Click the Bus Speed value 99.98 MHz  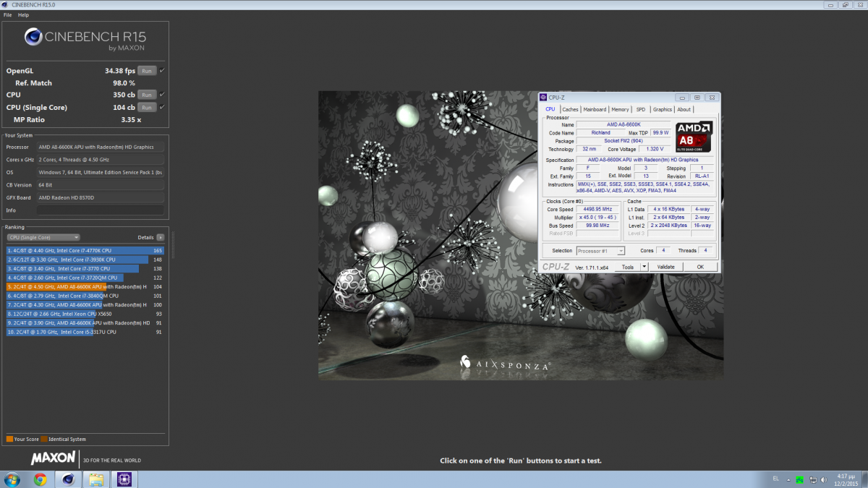(x=598, y=226)
